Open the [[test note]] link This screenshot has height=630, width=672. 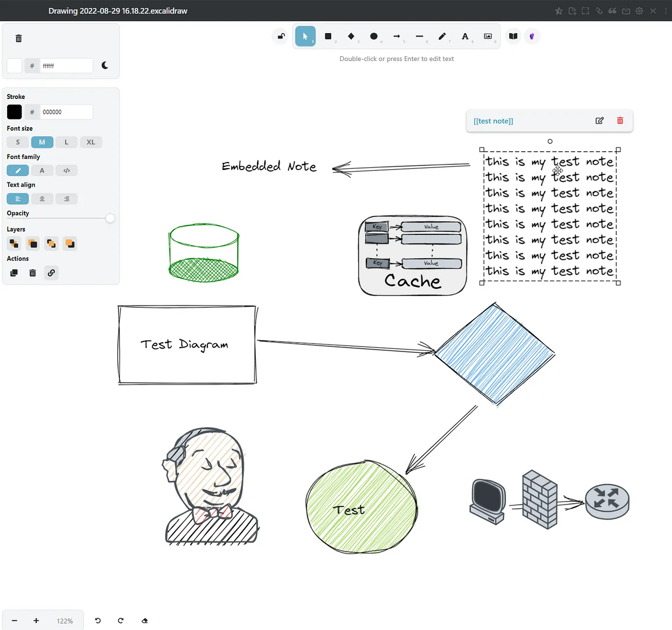(493, 121)
